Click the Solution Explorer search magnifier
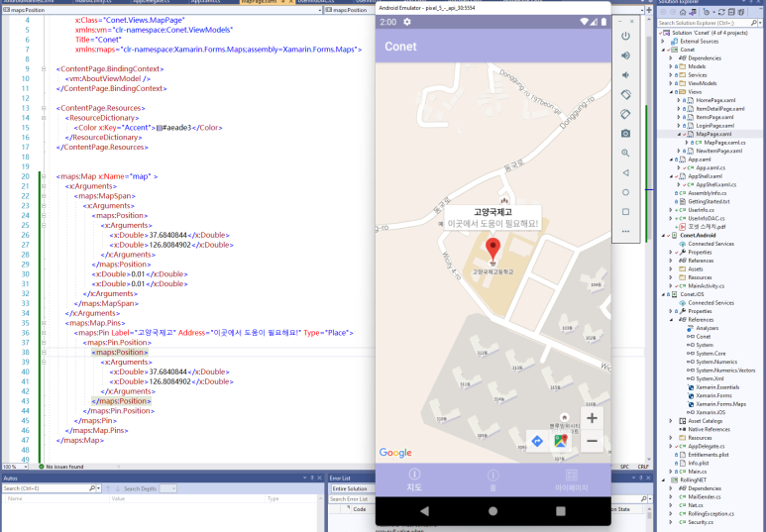The image size is (766, 532). 754,23
